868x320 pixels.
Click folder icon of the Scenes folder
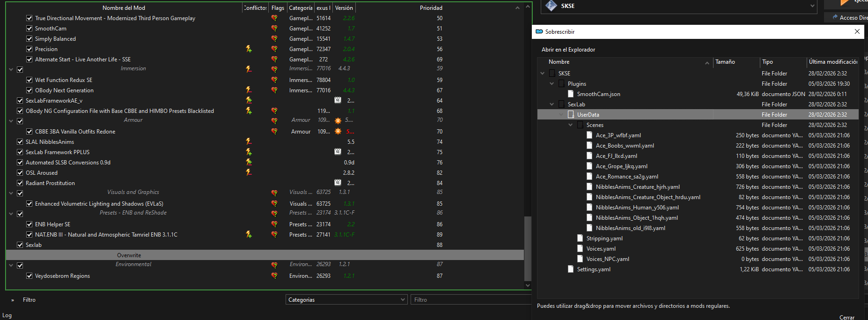coord(580,125)
